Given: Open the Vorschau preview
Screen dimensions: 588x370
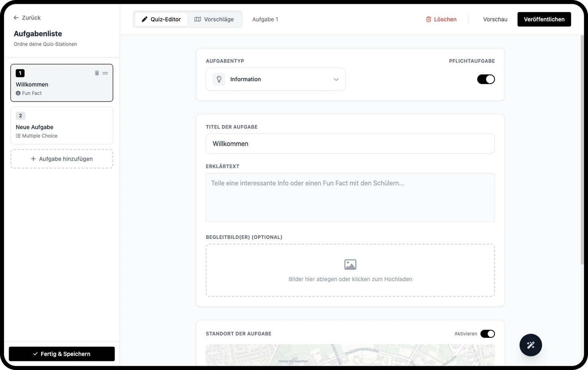Looking at the screenshot, I should click(495, 19).
